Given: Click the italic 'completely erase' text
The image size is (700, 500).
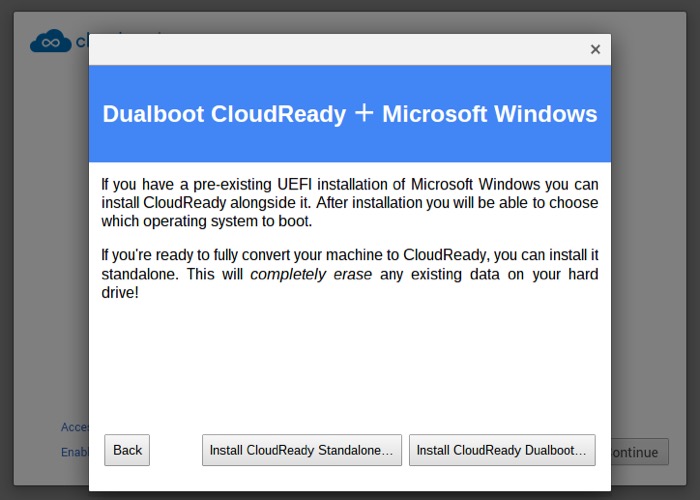Looking at the screenshot, I should (x=310, y=274).
